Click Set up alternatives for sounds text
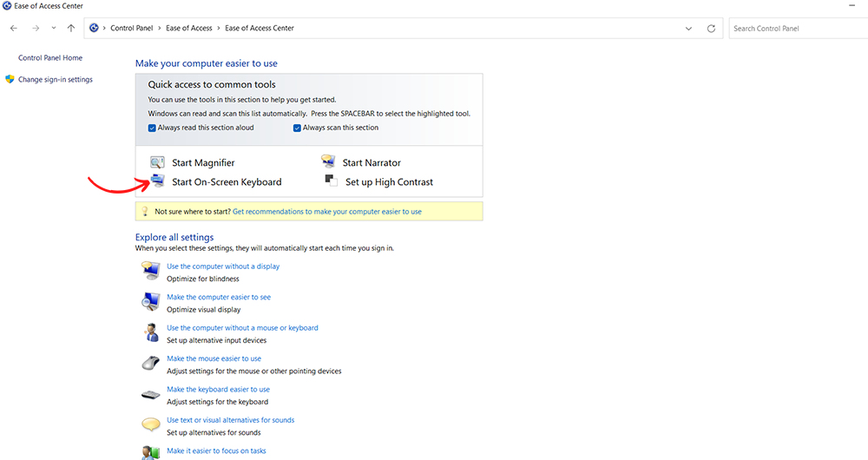Image resolution: width=868 pixels, height=460 pixels. [x=214, y=432]
